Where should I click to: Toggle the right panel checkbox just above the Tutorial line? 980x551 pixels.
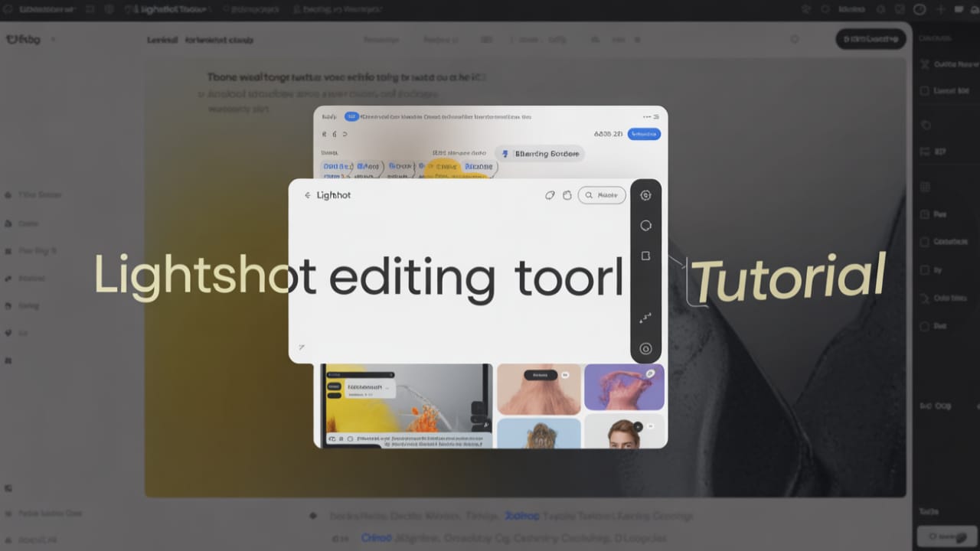tap(924, 242)
